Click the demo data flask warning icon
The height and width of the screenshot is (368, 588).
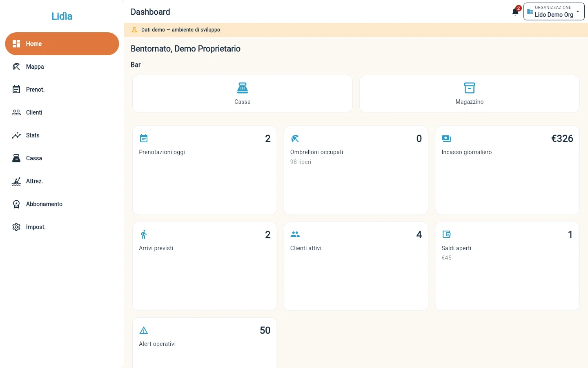(x=134, y=30)
